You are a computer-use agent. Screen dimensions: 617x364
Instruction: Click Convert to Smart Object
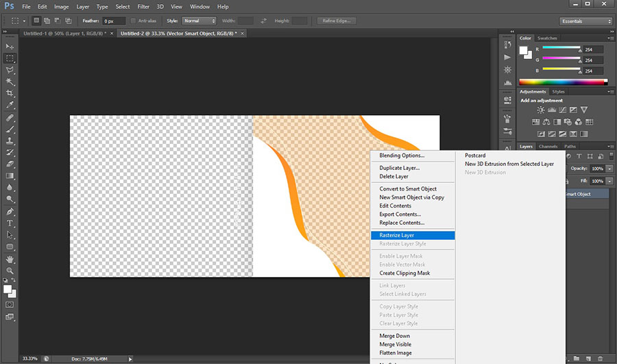[x=408, y=189]
